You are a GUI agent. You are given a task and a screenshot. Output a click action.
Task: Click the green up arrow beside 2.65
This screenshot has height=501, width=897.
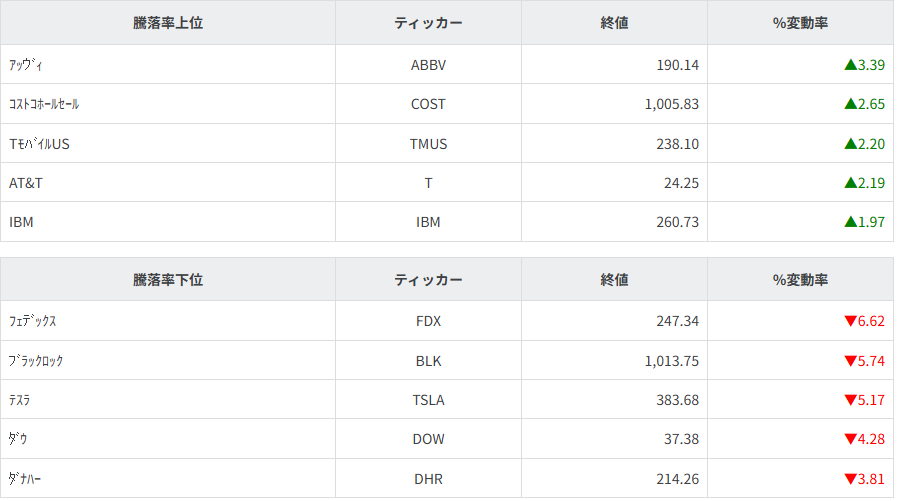850,104
